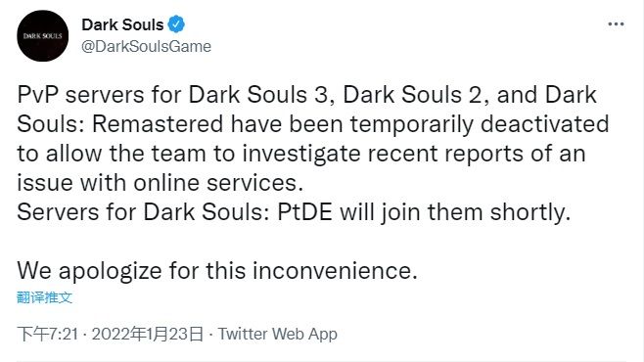Image resolution: width=644 pixels, height=362 pixels.
Task: Click the words 'PvP servers' in tweet
Action: (x=80, y=95)
